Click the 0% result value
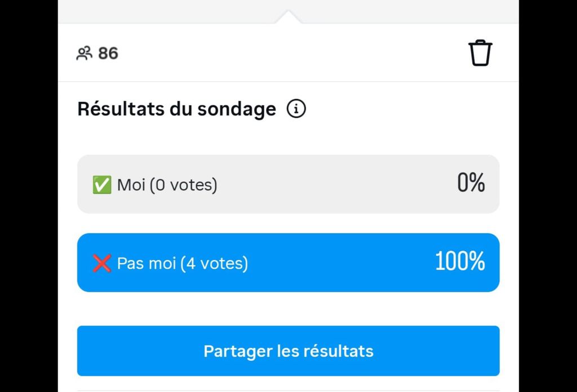This screenshot has width=577, height=392. pyautogui.click(x=471, y=182)
